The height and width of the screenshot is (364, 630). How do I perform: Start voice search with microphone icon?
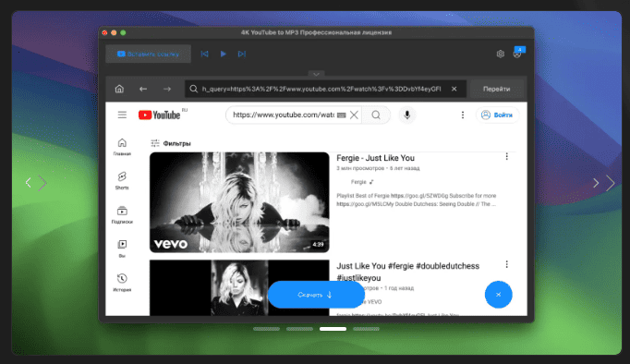click(x=407, y=115)
